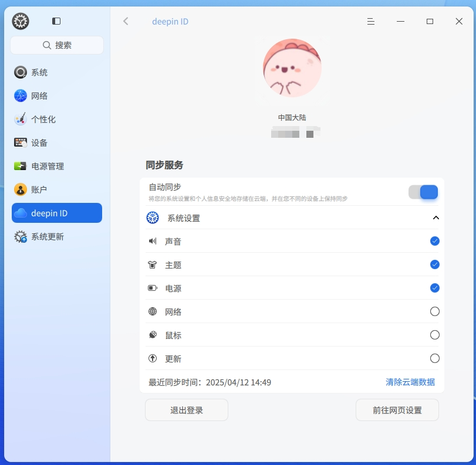Maximize the Control Center window

click(x=430, y=21)
